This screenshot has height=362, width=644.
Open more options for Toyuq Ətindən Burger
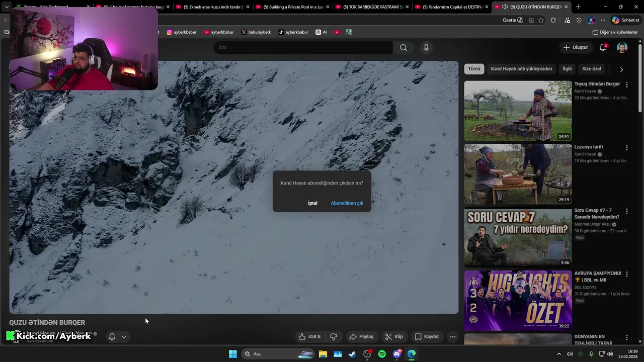point(626,85)
